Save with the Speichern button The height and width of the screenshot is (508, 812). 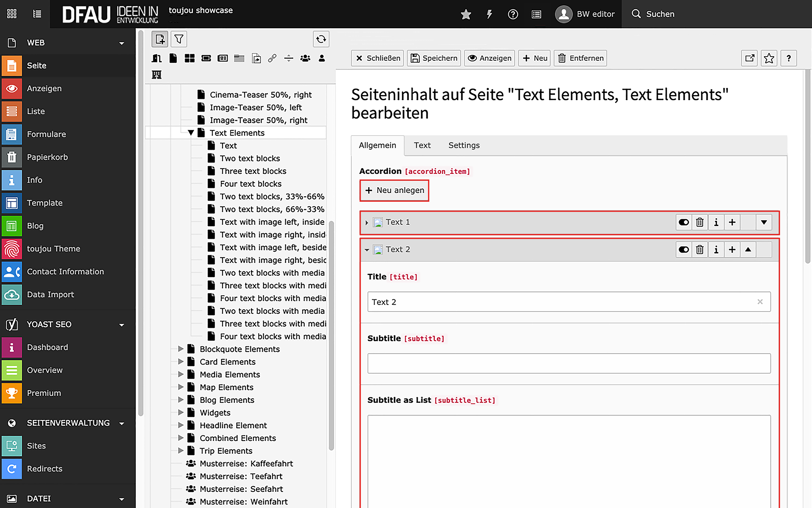tap(434, 58)
